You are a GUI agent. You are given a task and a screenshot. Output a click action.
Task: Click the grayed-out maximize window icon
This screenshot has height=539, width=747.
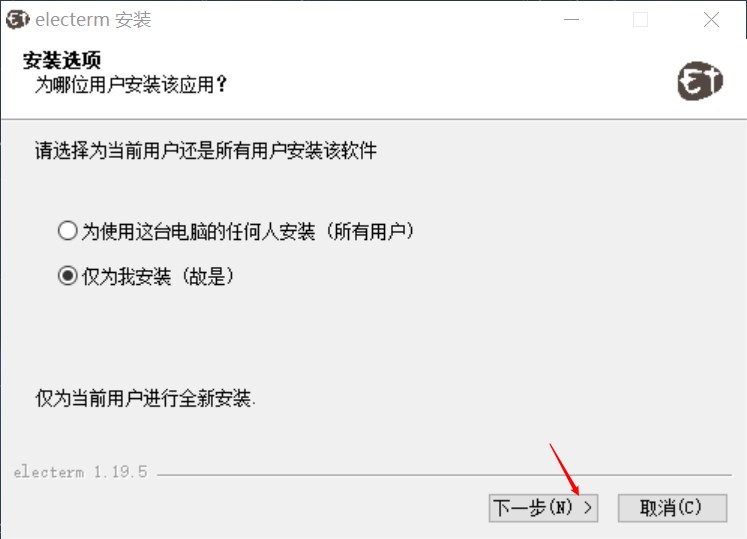640,20
